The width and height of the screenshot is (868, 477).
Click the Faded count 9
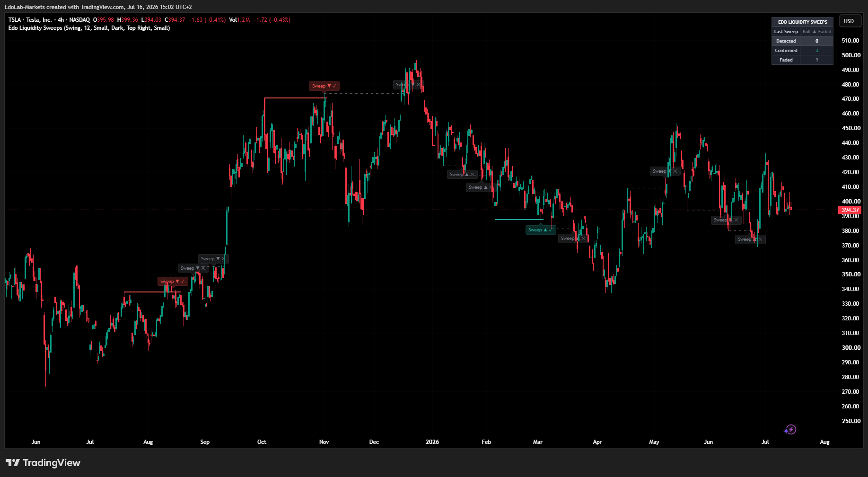coord(816,60)
